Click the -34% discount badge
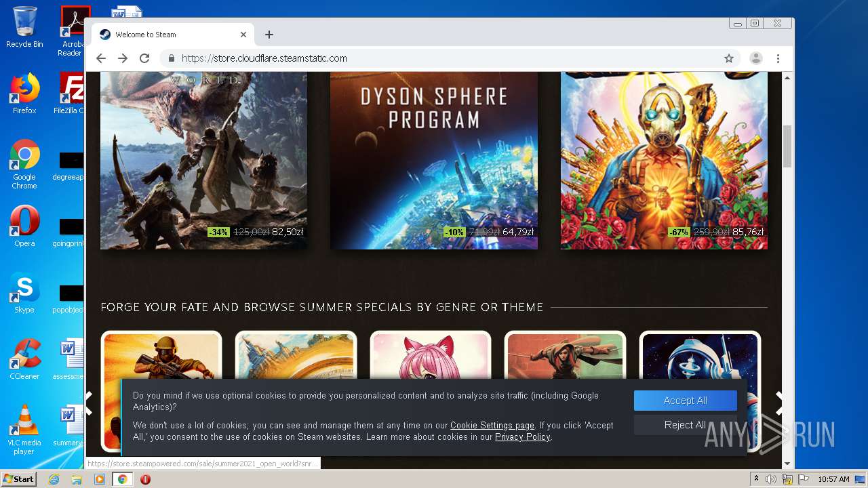The width and height of the screenshot is (868, 488). tap(218, 232)
